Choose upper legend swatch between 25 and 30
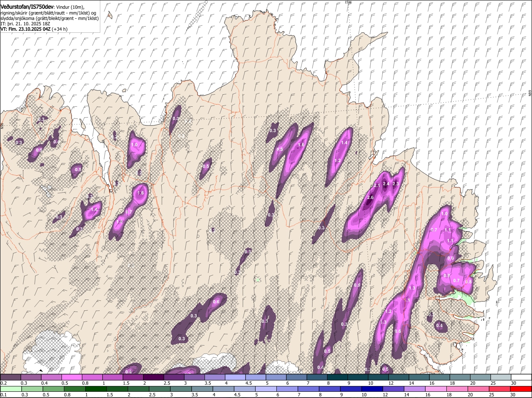 point(501,377)
